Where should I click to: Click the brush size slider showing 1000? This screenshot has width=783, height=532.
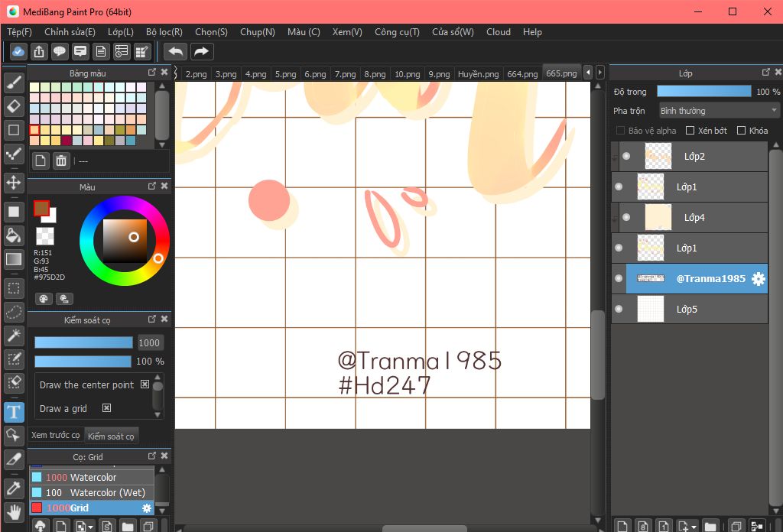[83, 342]
